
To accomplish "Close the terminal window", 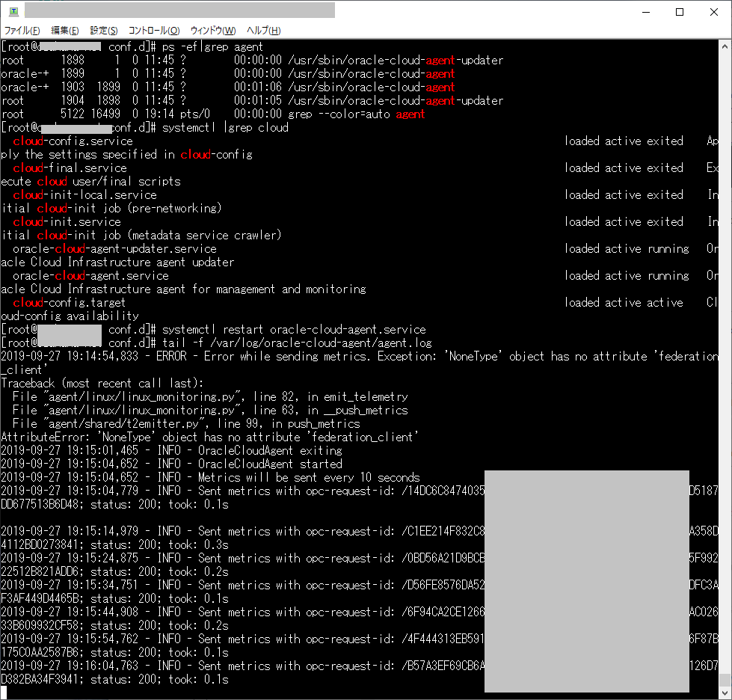I will point(714,12).
